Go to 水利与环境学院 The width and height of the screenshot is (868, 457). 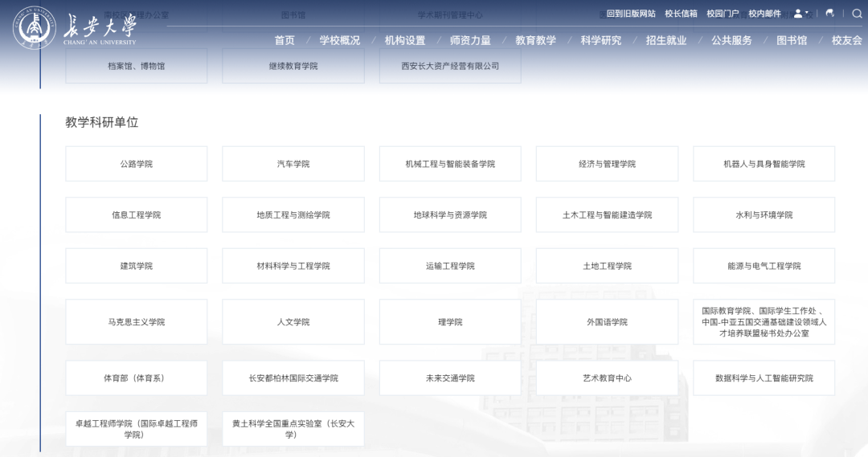[x=764, y=214]
